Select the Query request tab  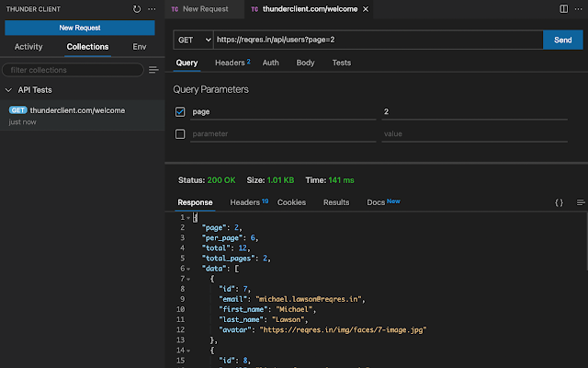[x=187, y=63]
